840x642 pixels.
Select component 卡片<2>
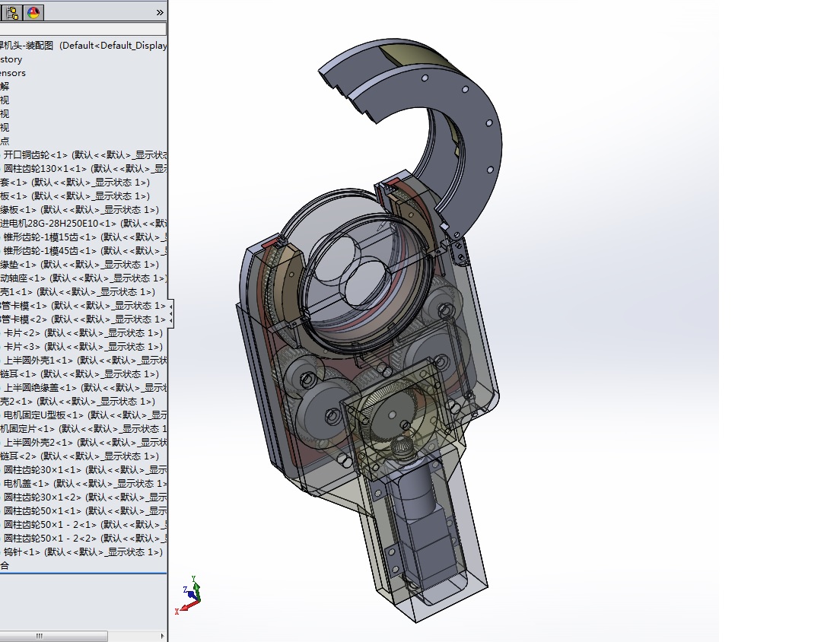pyautogui.click(x=83, y=333)
